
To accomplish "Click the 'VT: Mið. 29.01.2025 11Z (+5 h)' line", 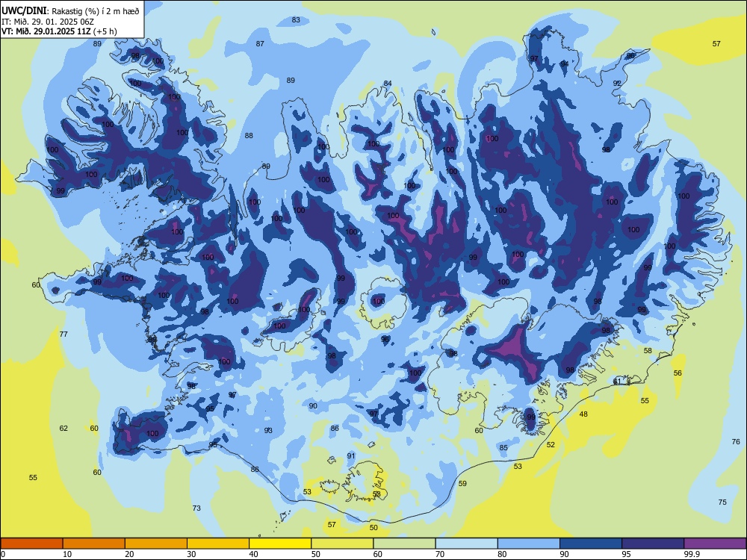I will pos(59,31).
